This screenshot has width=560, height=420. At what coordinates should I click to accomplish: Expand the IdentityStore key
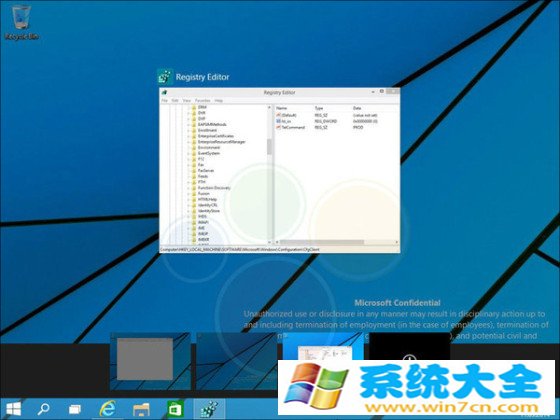[189, 211]
